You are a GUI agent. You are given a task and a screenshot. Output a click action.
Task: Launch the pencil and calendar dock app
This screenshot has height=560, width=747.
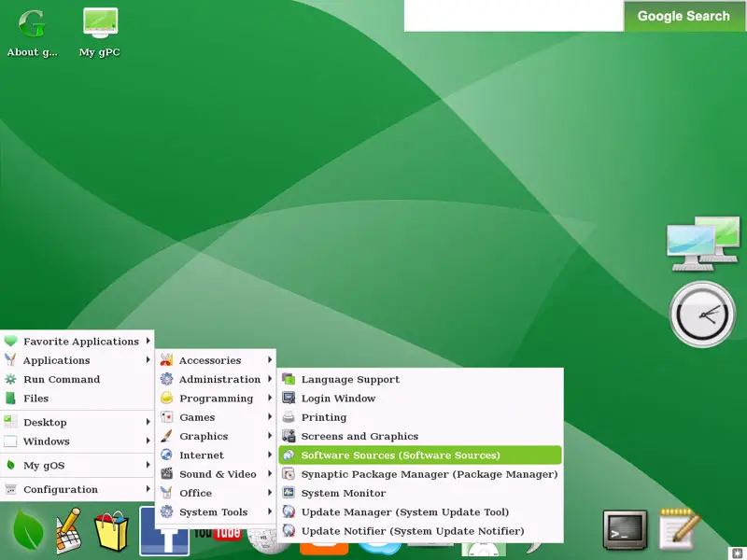68,530
